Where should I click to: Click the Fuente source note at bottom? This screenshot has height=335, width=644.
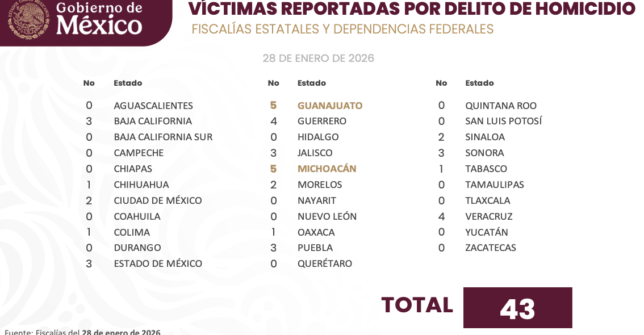click(x=82, y=332)
